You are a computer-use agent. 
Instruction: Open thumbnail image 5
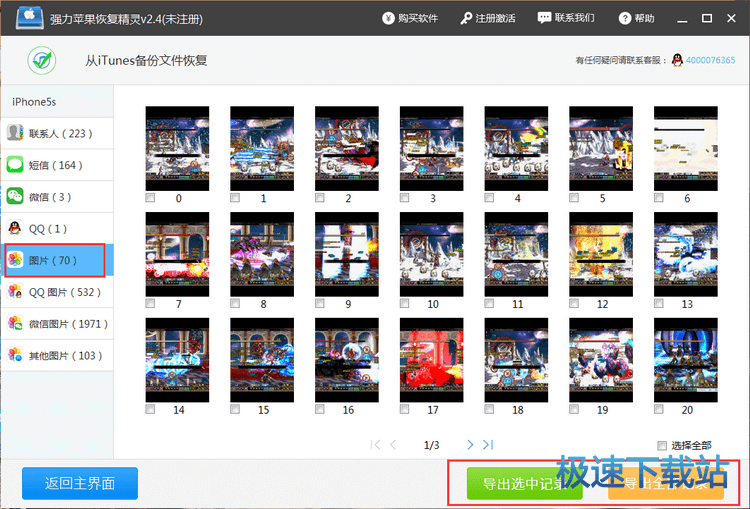(x=601, y=148)
